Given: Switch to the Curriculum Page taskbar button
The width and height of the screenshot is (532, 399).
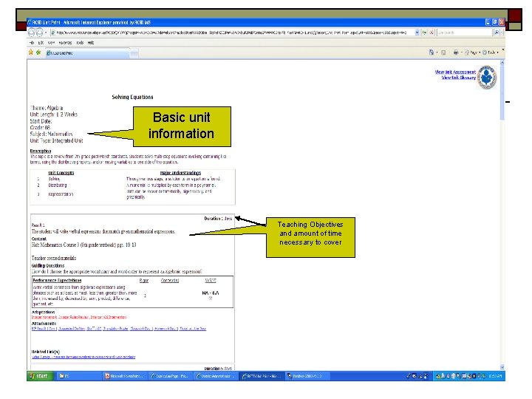Looking at the screenshot, I should click(x=170, y=376).
